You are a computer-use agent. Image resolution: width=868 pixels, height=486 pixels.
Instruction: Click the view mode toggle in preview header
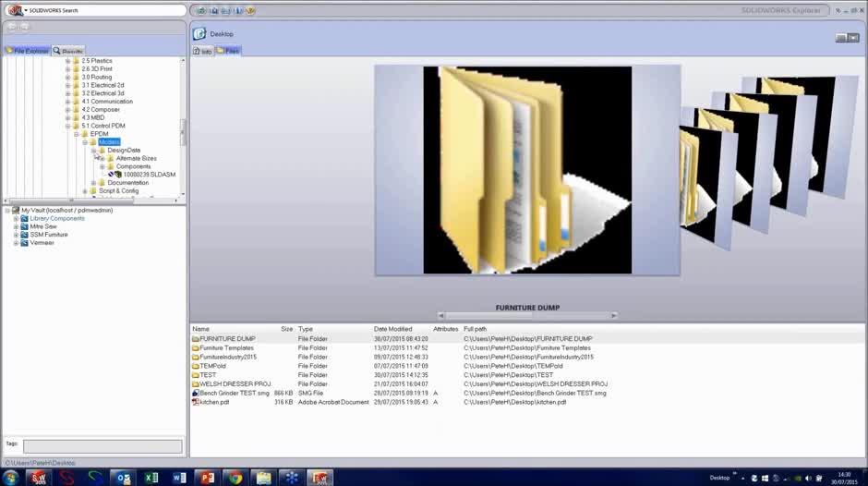841,37
